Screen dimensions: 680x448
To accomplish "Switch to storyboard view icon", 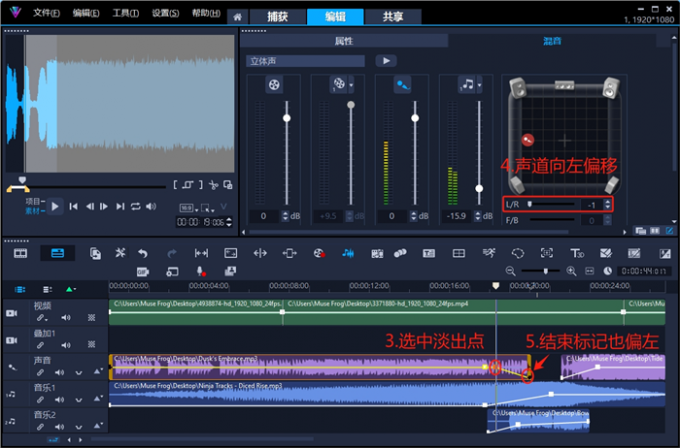I will (x=20, y=253).
